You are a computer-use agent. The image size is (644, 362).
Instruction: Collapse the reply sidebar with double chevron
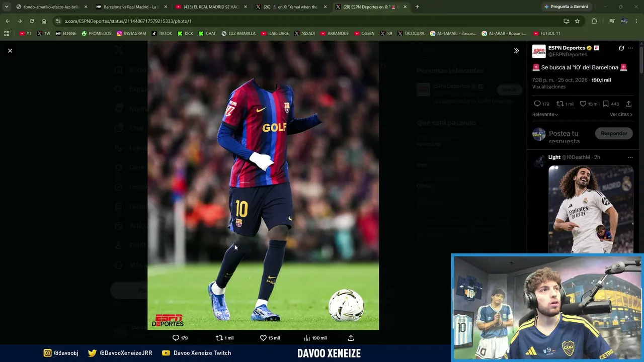[516, 51]
